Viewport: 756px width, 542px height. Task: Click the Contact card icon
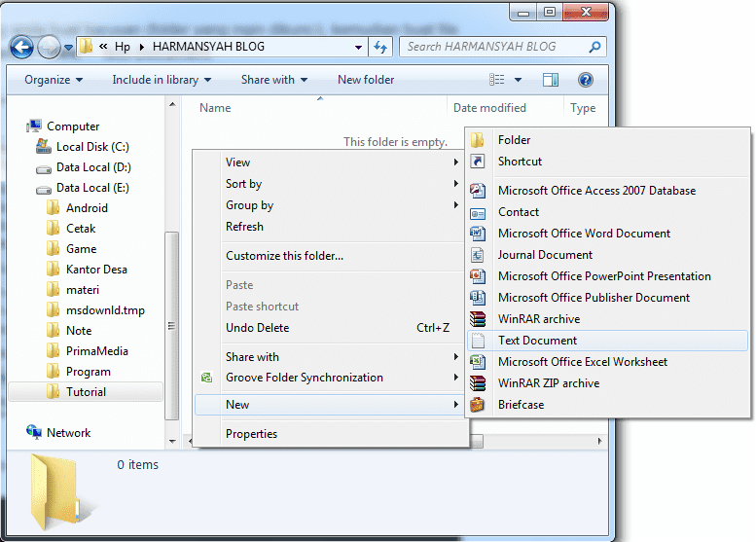[478, 213]
